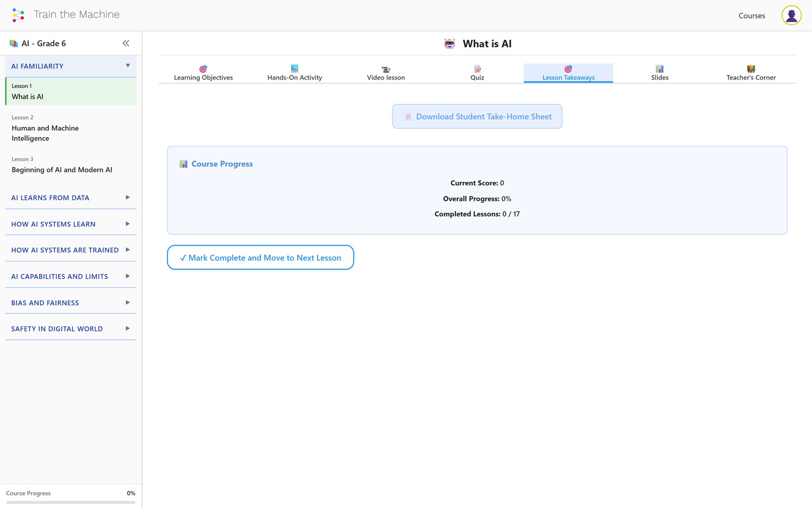
Task: Open the Hands-On Activity tab
Action: (x=295, y=73)
